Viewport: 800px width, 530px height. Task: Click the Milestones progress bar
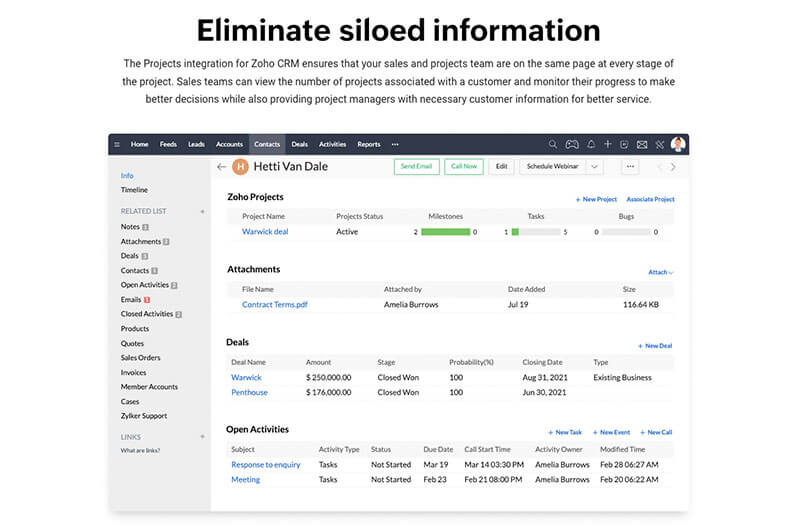click(445, 232)
